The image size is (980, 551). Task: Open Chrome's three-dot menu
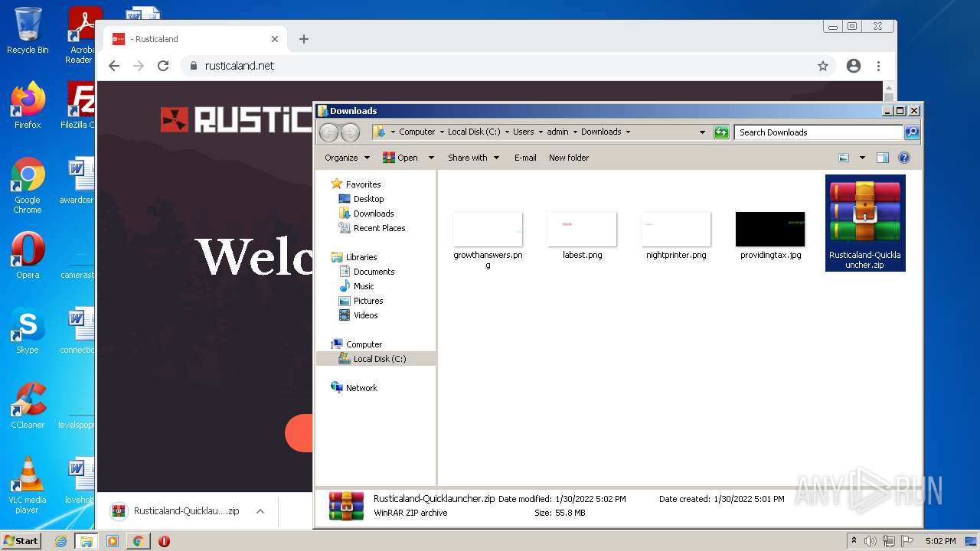[879, 66]
